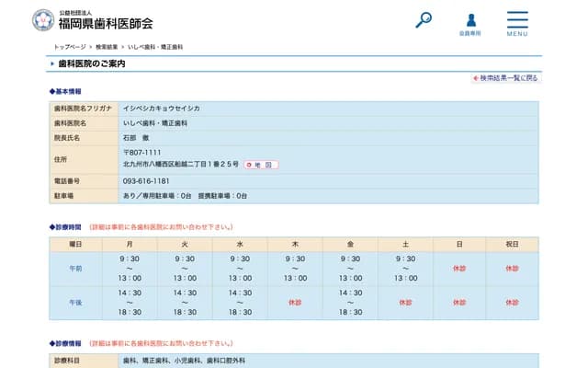Click the magnifying glass search icon
This screenshot has height=368, width=588.
tap(424, 19)
